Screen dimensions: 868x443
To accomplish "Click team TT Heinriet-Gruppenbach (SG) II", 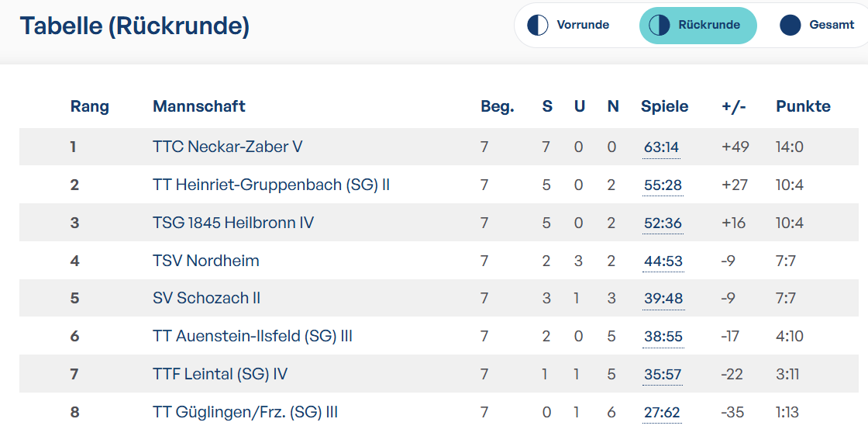I will click(271, 185).
